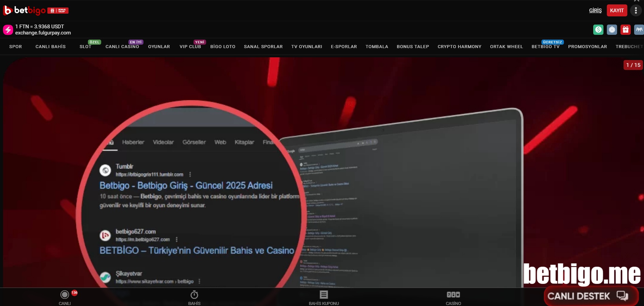Open the three-dot more options menu
Image resolution: width=644 pixels, height=306 pixels.
click(x=635, y=11)
